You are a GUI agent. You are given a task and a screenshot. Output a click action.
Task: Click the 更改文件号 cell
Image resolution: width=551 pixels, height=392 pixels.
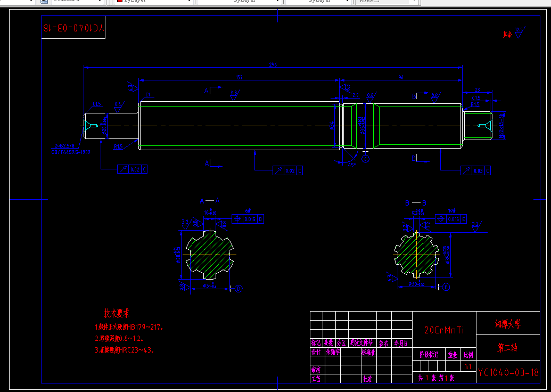(x=361, y=342)
